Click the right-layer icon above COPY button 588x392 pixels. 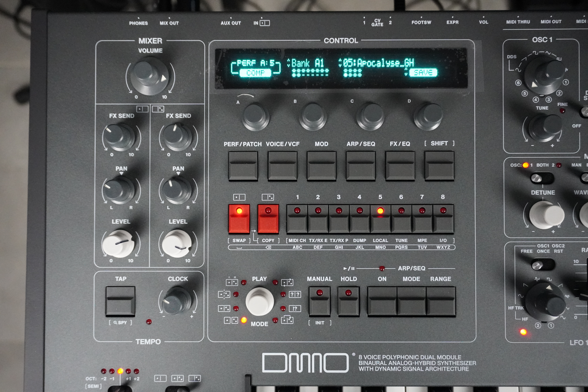pos(268,197)
